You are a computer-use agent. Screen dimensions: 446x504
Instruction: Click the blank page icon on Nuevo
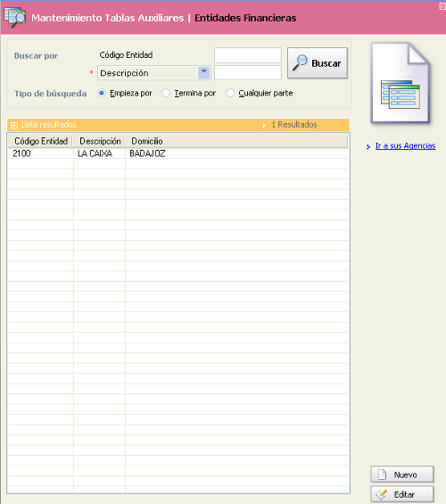click(x=382, y=475)
